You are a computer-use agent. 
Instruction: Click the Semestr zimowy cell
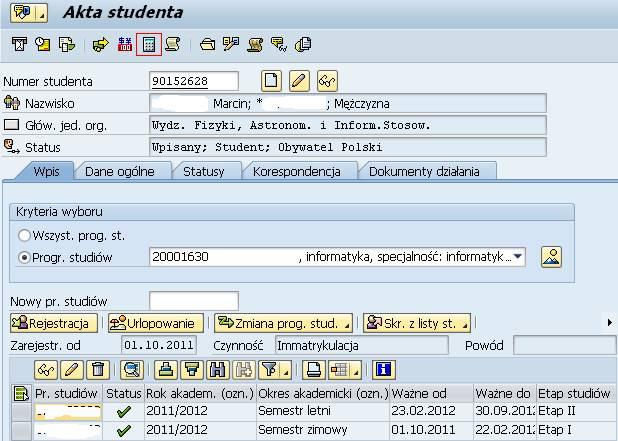click(x=323, y=430)
